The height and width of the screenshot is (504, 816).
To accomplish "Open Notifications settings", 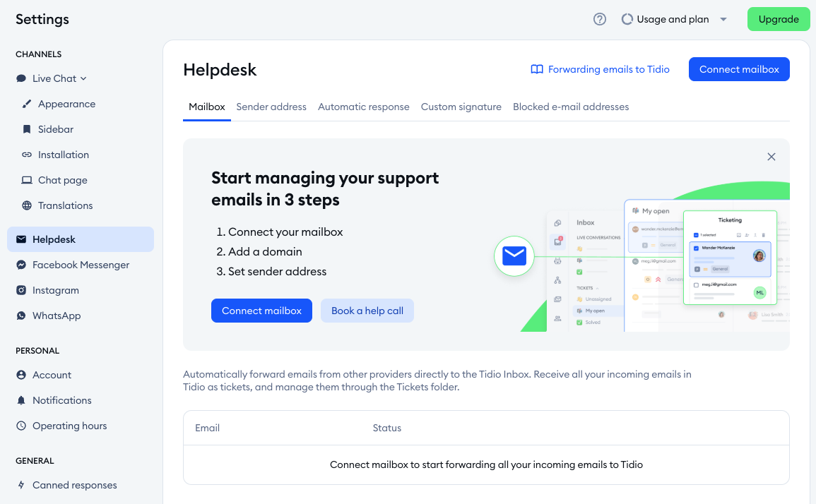I will (x=62, y=400).
